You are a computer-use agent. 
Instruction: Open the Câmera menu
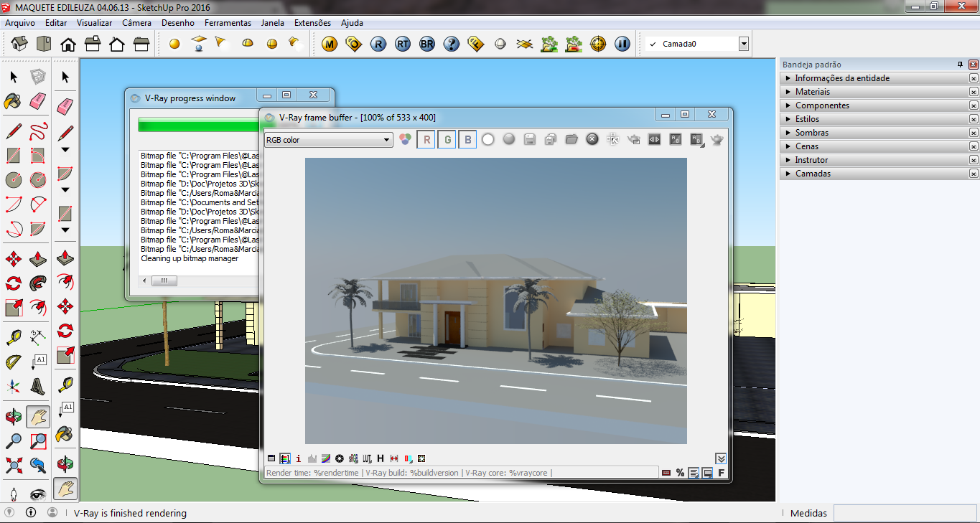pos(136,23)
